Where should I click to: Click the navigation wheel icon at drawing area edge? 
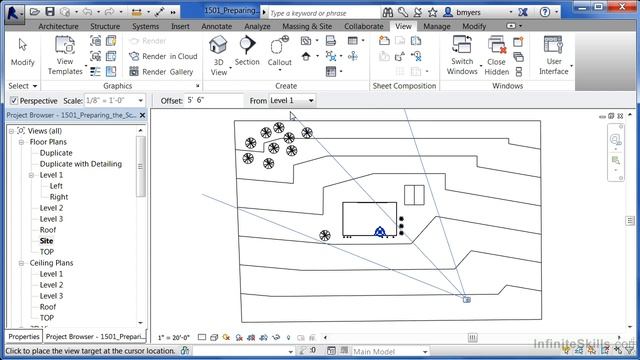coord(615,140)
